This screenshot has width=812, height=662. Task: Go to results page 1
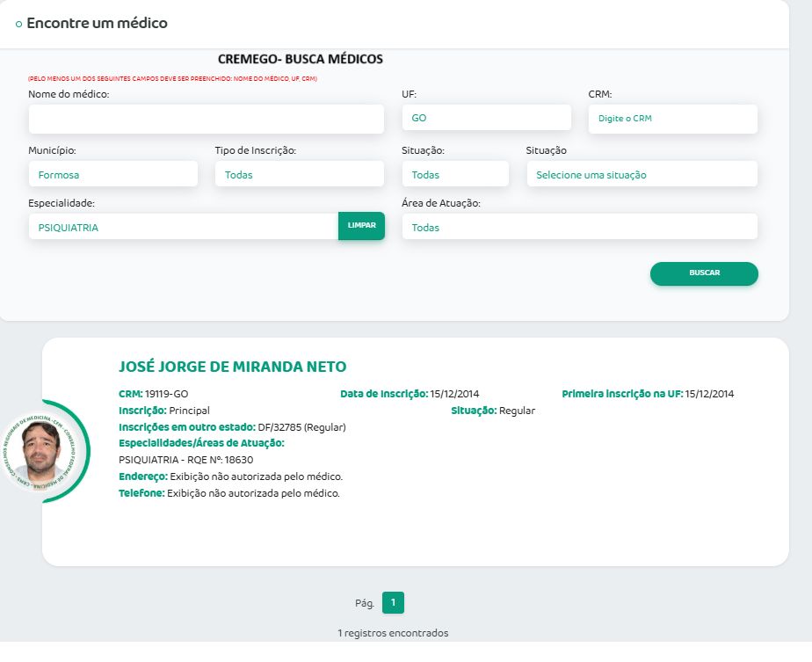[x=393, y=603]
